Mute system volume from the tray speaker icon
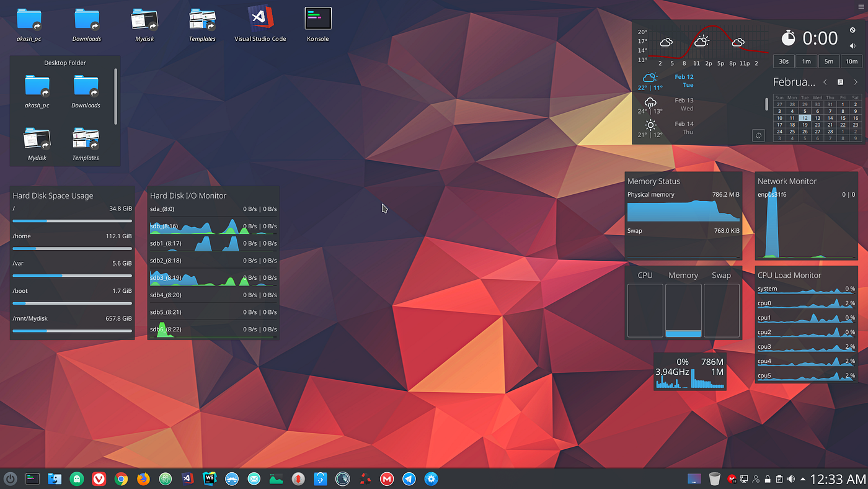 (791, 478)
